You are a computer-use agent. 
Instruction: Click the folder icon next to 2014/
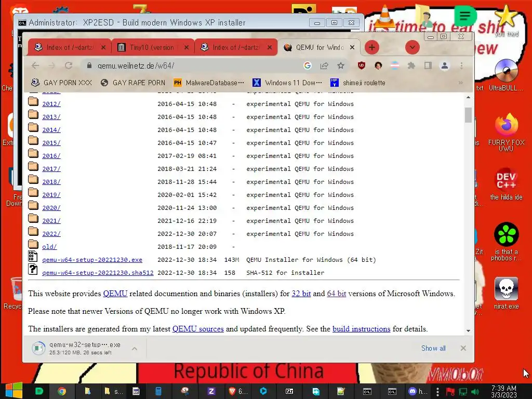click(x=33, y=128)
